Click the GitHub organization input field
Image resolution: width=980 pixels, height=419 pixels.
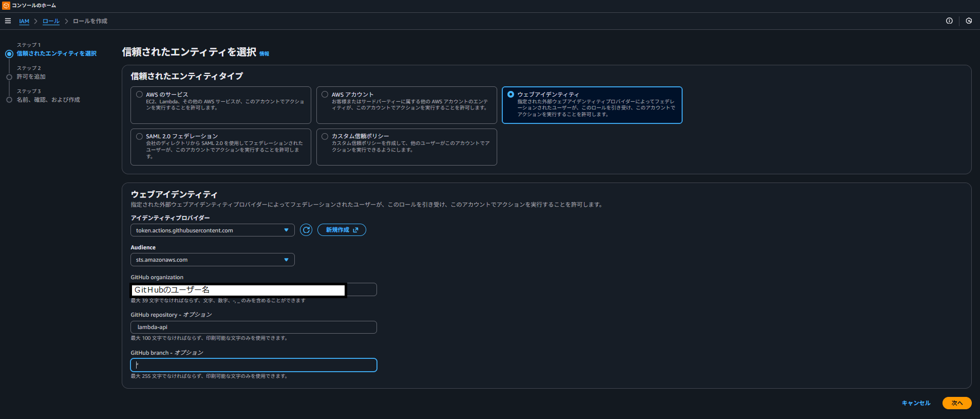[254, 289]
